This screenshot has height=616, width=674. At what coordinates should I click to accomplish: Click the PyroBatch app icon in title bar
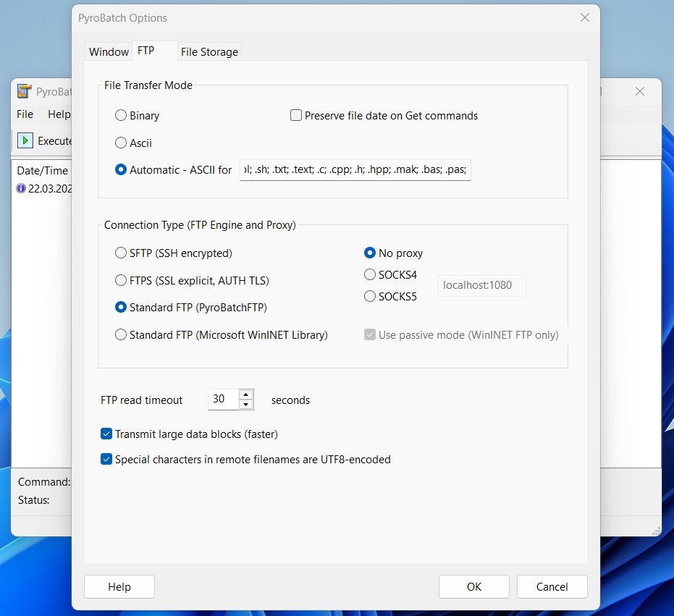point(25,91)
